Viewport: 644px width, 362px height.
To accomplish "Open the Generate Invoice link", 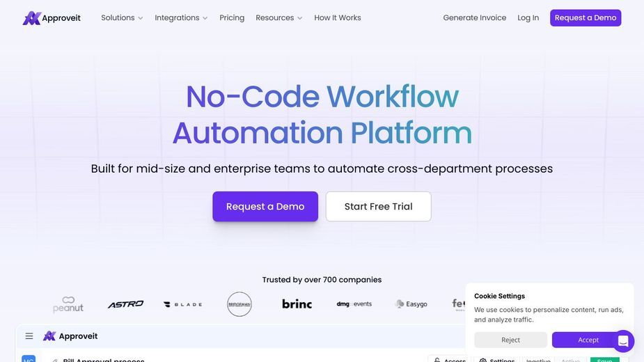I will (x=474, y=17).
